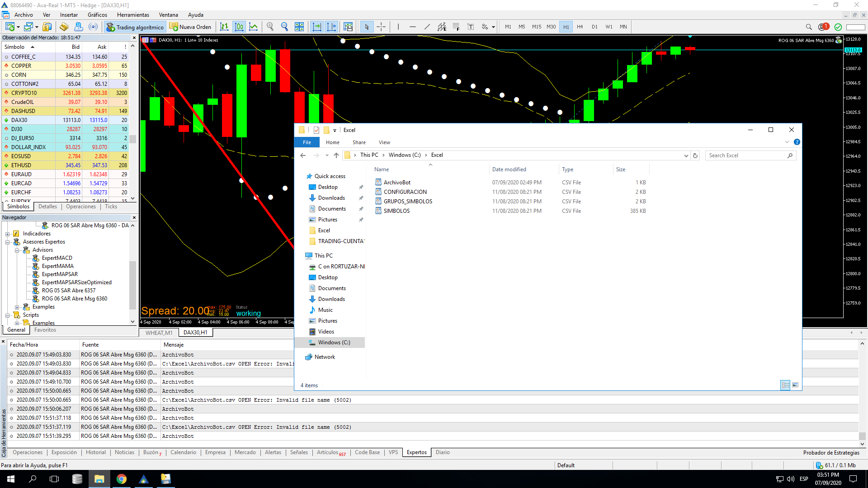868x488 pixels.
Task: Switch chart to bar chart type
Action: 224,27
